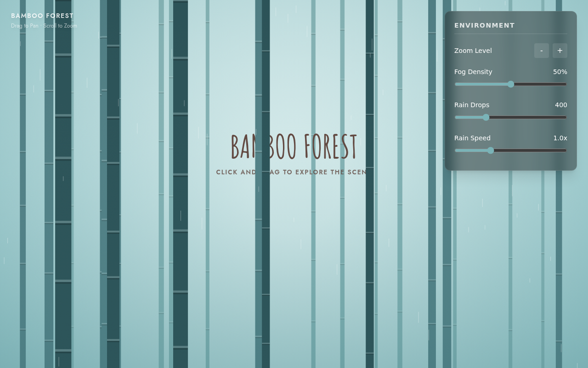Click the Fog Density label
This screenshot has height=368, width=588.
473,72
